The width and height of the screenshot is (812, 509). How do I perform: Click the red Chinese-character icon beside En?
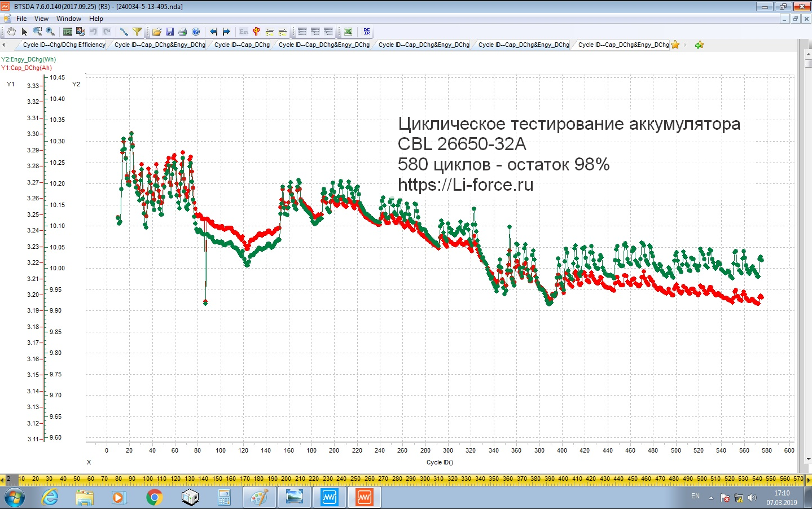pos(257,32)
